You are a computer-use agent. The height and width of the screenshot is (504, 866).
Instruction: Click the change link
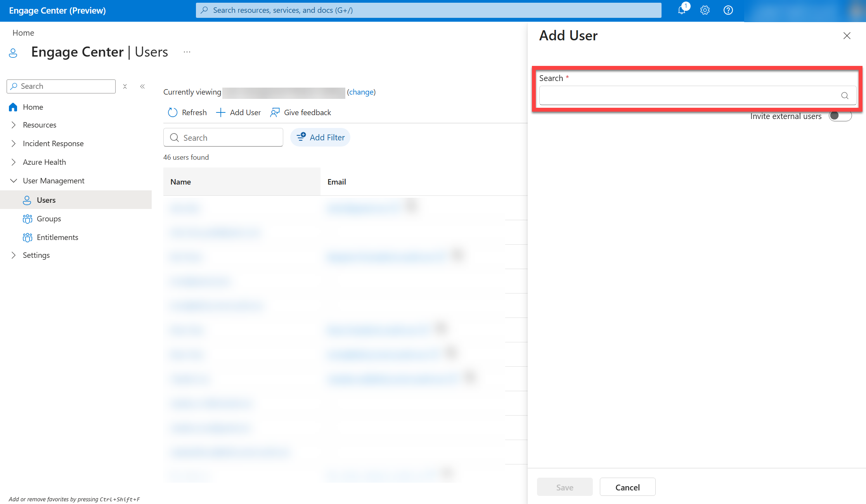[361, 92]
